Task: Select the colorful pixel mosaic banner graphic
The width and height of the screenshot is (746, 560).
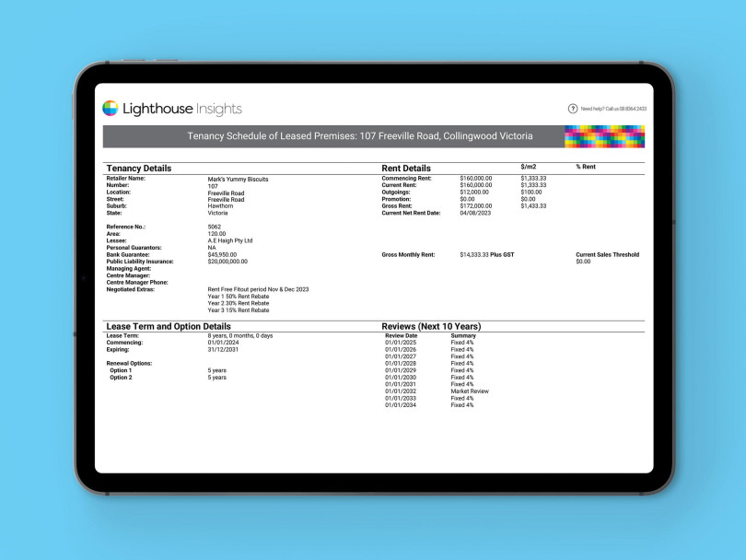Action: tap(603, 135)
